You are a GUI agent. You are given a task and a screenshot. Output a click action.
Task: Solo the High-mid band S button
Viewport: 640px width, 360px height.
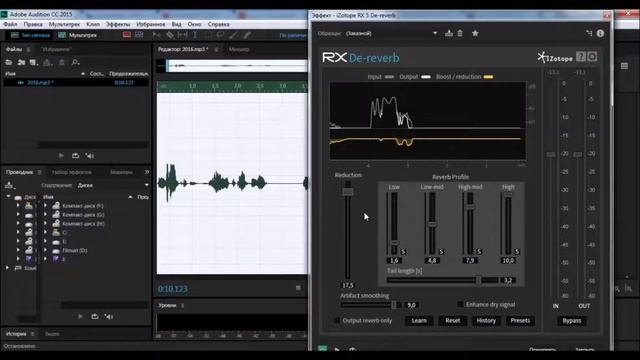pos(479,251)
